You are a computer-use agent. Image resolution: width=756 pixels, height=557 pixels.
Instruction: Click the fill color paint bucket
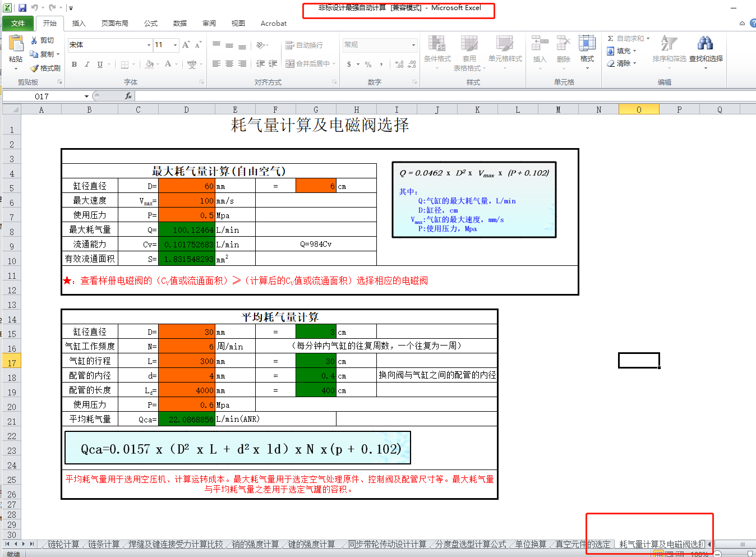[x=149, y=65]
